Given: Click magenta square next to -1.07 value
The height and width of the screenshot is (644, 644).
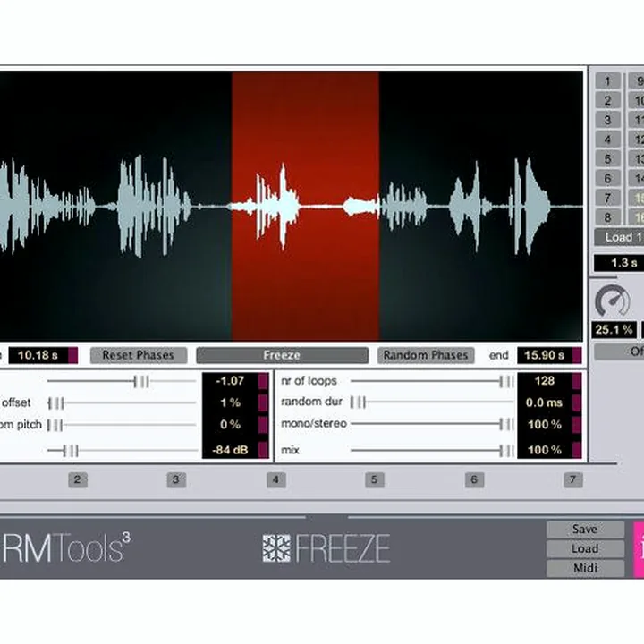Looking at the screenshot, I should [x=263, y=381].
